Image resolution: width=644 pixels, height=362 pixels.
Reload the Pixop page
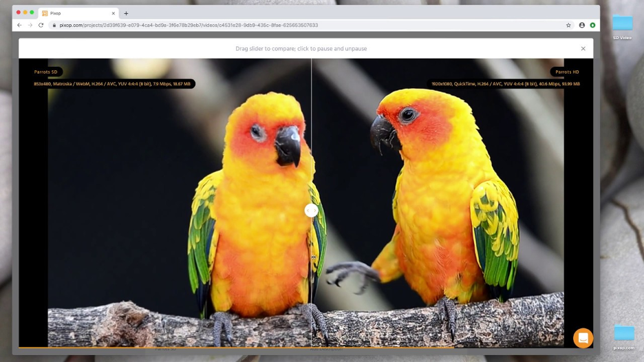click(41, 25)
